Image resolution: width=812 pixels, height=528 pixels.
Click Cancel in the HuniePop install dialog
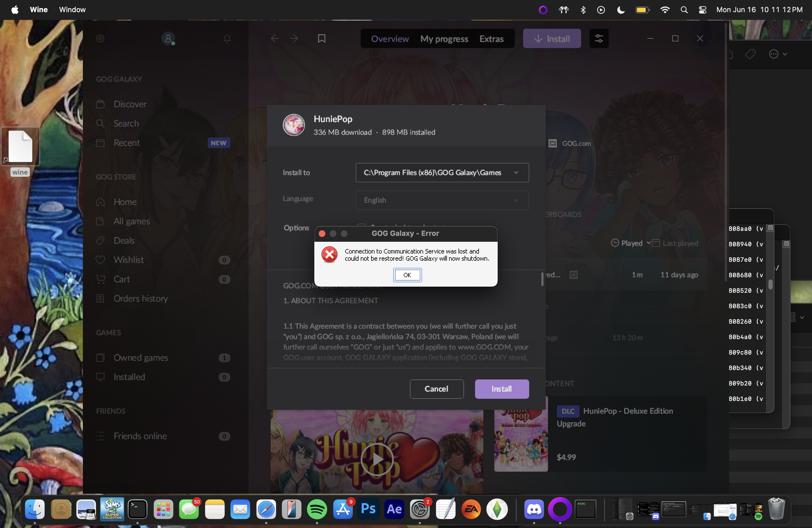(436, 389)
